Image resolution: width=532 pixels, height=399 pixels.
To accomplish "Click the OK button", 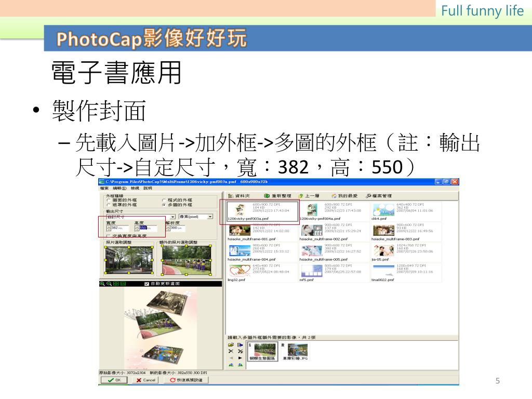I will coord(113,380).
